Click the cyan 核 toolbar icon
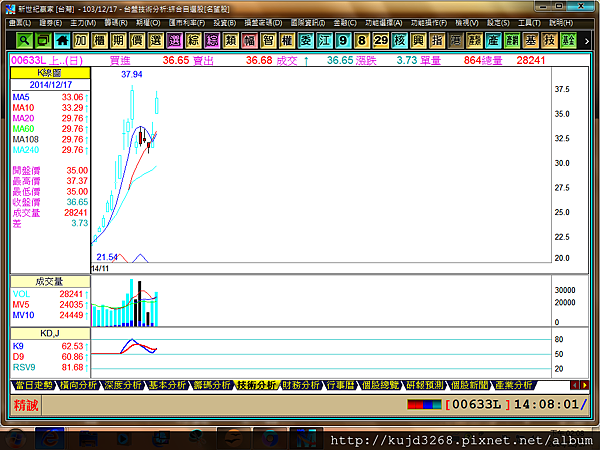Viewport: 600px width, 450px height. tap(399, 41)
